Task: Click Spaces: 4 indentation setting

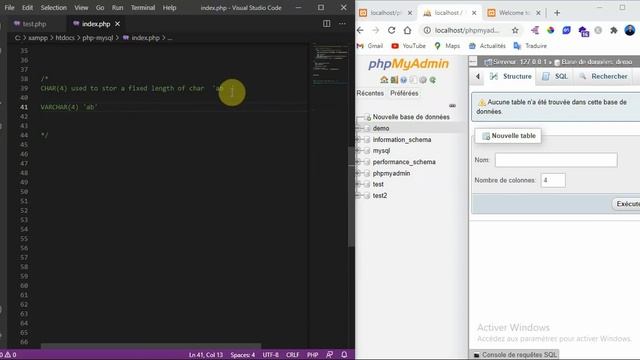Action: click(242, 355)
